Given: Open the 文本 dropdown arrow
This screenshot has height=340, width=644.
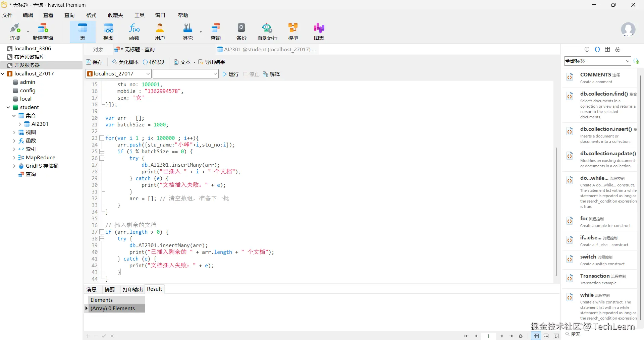Looking at the screenshot, I should click(x=194, y=62).
